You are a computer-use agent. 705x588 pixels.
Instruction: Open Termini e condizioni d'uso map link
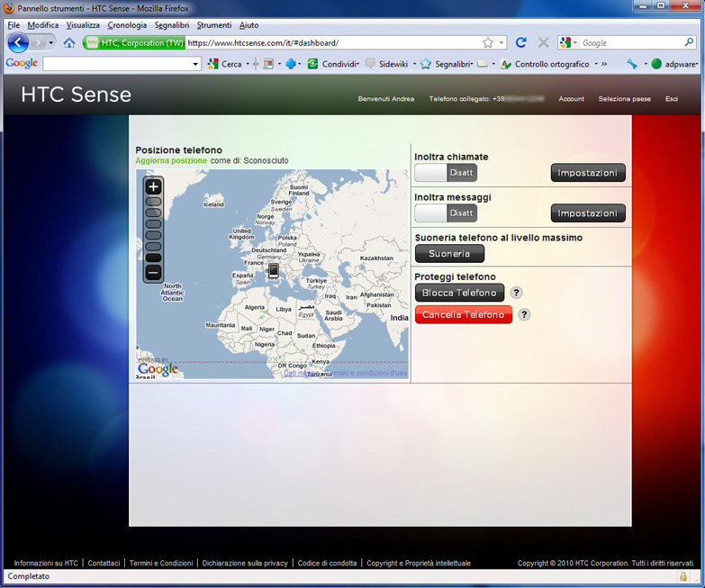pyautogui.click(x=366, y=373)
